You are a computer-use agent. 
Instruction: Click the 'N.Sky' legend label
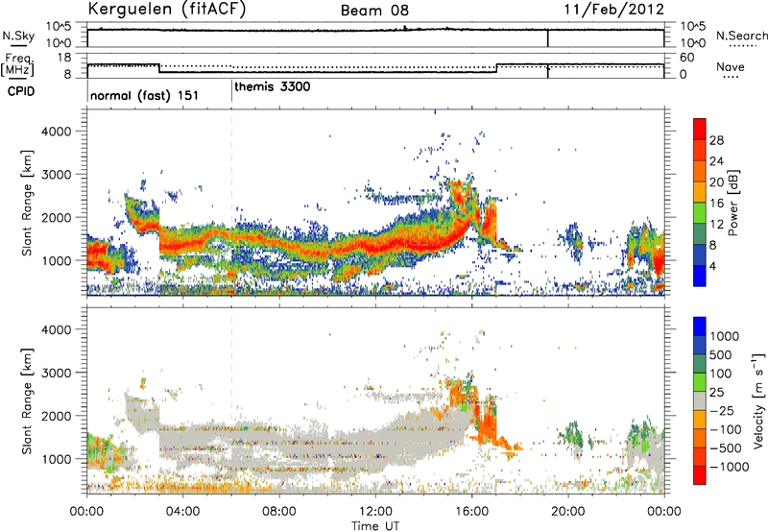(18, 36)
